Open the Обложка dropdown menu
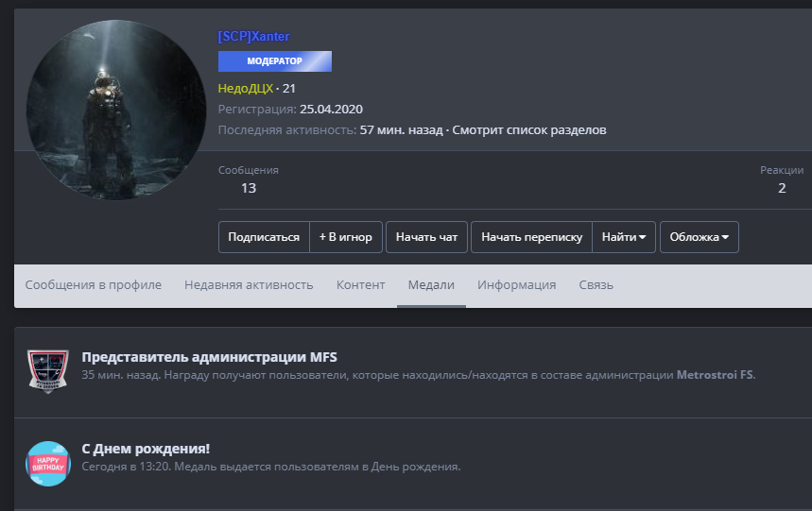812x511 pixels. point(700,237)
